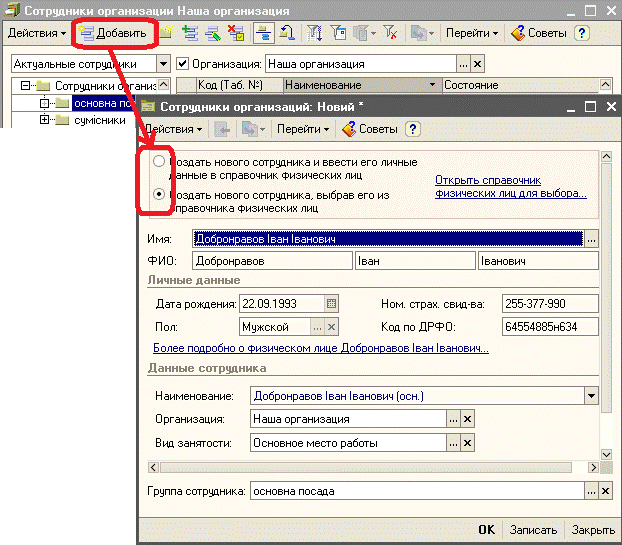Click ellipsis button in the Пол field
Screen dimensions: 622x545
click(x=317, y=327)
